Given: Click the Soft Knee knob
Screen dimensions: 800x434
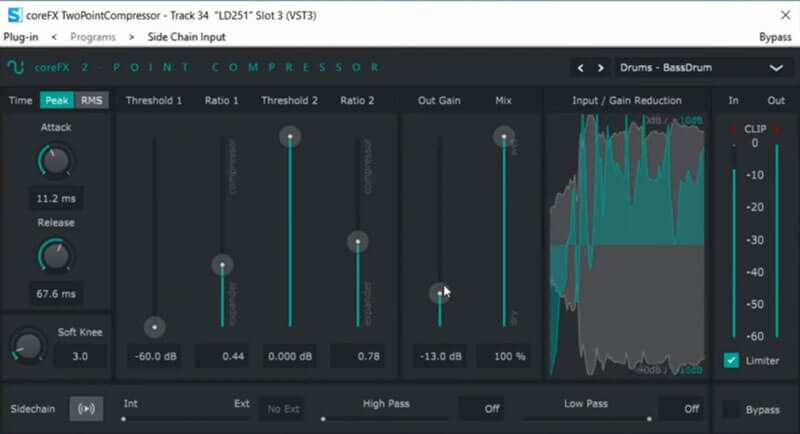Looking at the screenshot, I should [x=28, y=346].
